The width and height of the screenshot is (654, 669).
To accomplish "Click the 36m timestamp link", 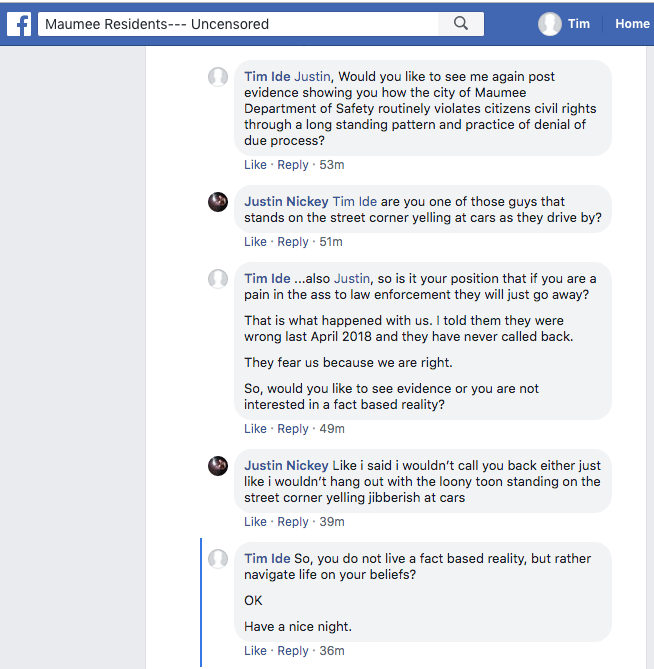I will (332, 651).
